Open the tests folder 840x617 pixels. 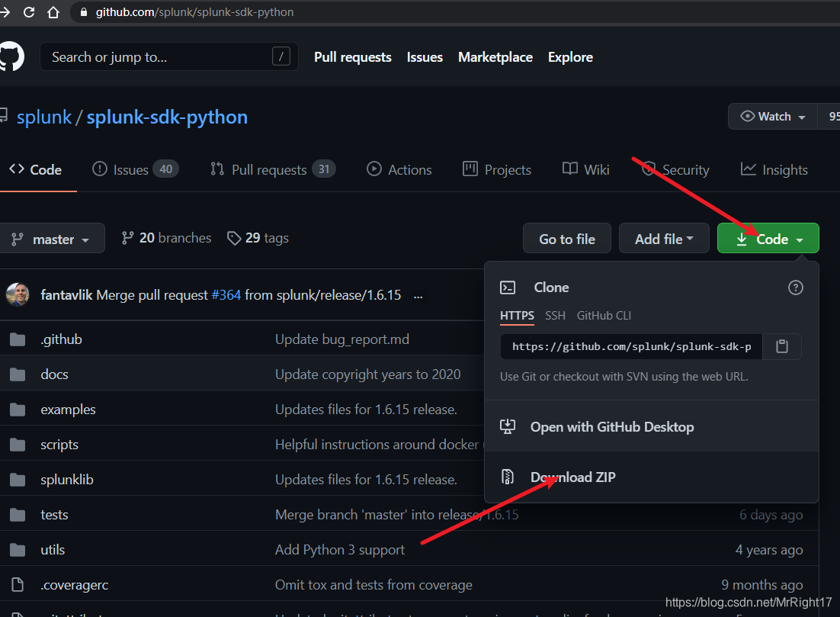point(54,515)
